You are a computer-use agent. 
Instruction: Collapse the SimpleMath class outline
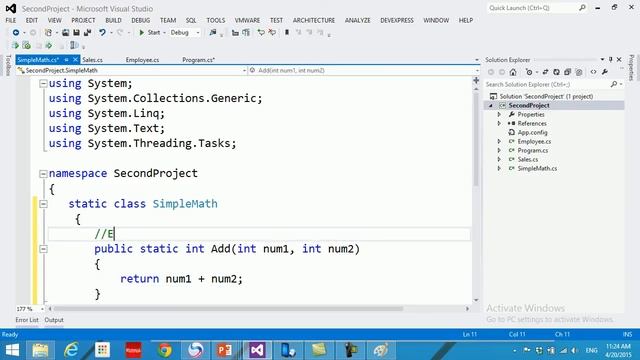coord(43,204)
